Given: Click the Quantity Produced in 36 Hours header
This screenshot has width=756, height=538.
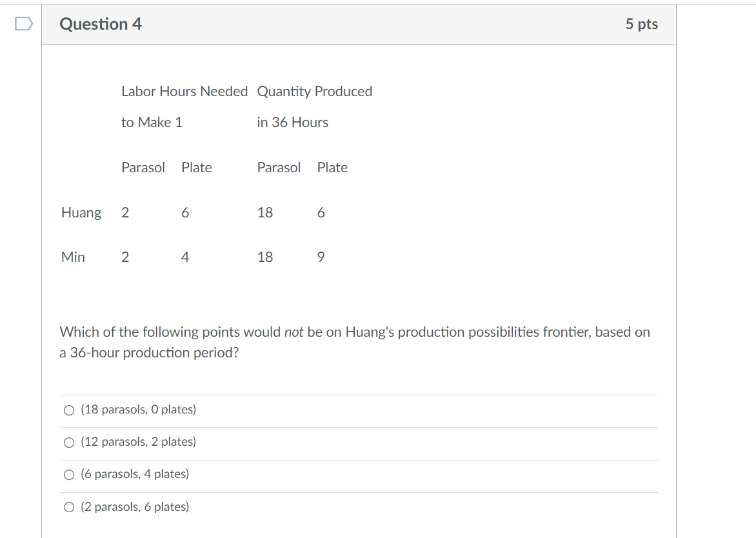Looking at the screenshot, I should click(x=315, y=91).
